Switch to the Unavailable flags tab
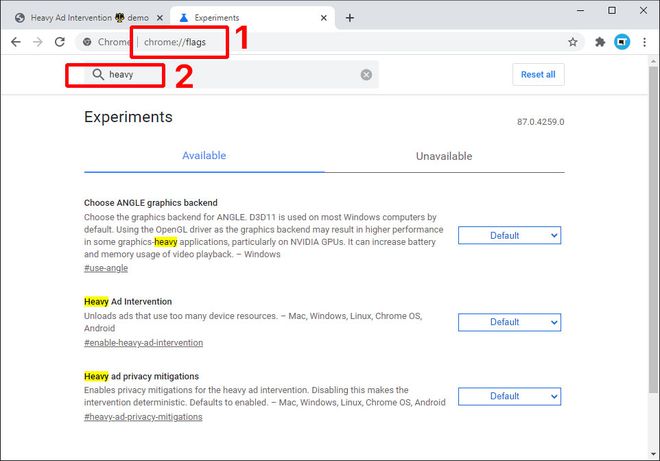The height and width of the screenshot is (461, 660). pos(444,156)
